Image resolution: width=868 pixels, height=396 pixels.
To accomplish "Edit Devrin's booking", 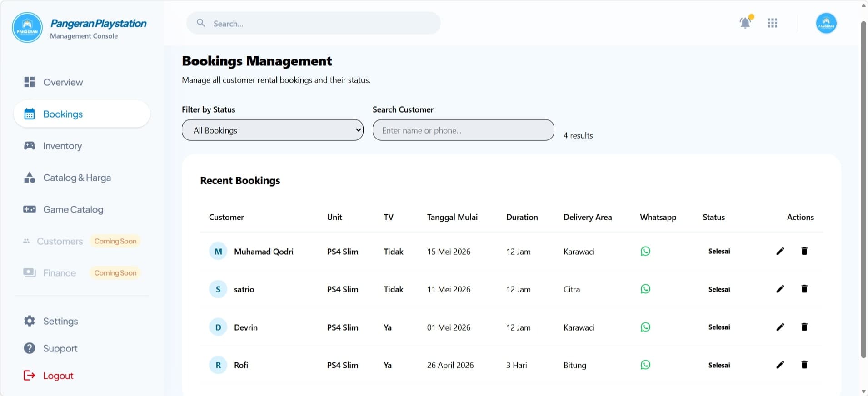I will (x=780, y=327).
